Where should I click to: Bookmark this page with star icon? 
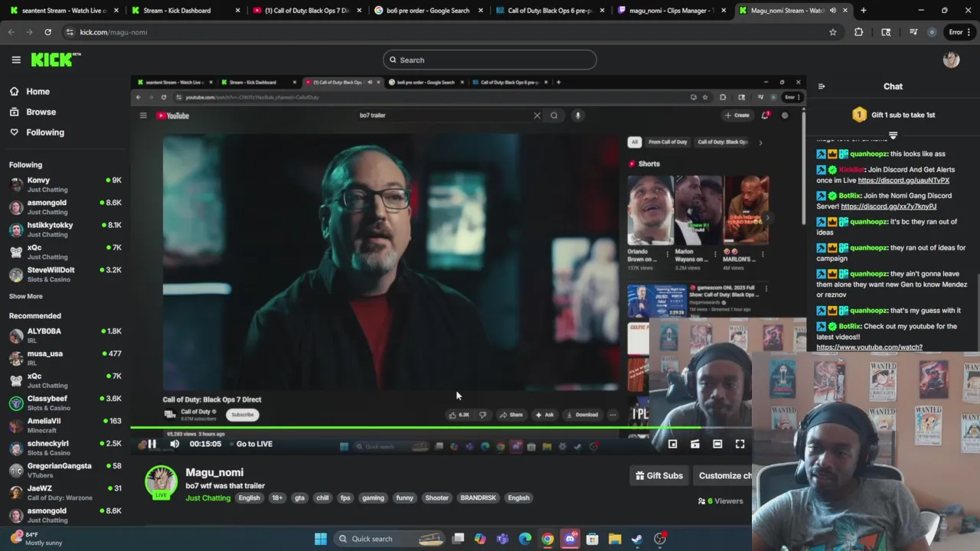coord(833,32)
